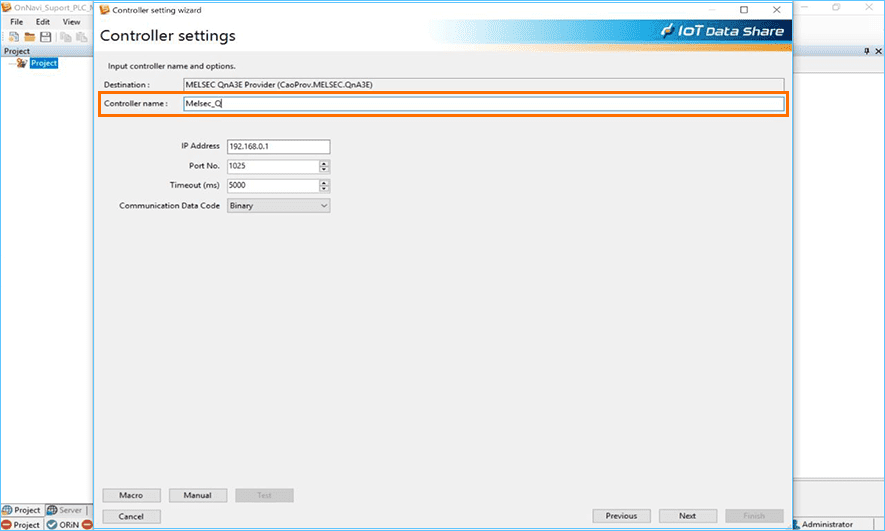
Task: Switch to the Server tab at bottom
Action: [x=65, y=510]
